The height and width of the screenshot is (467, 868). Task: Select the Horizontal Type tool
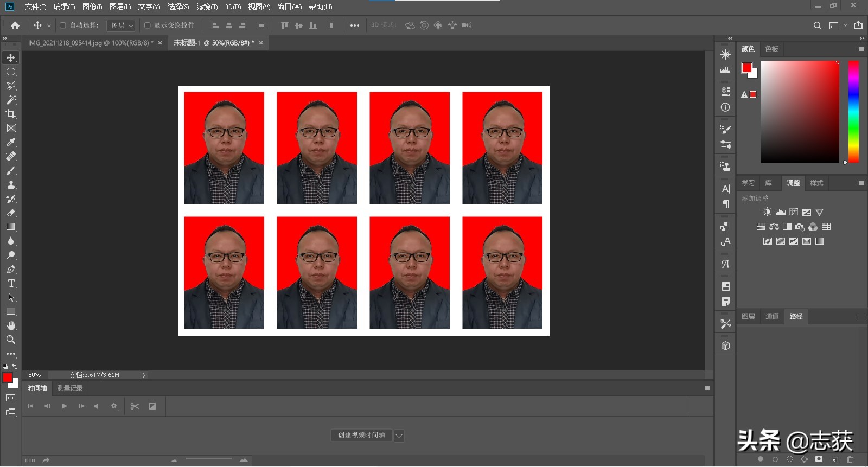click(x=11, y=283)
